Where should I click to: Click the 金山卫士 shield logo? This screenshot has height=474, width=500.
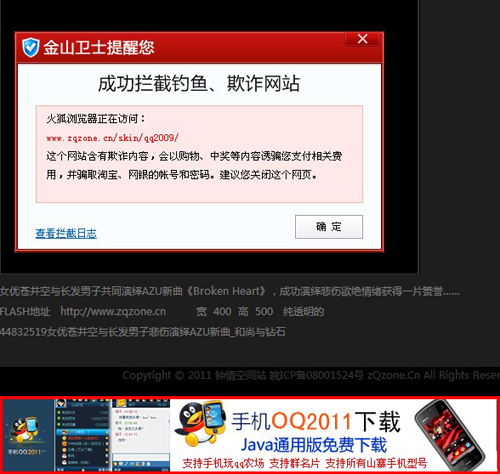tap(31, 47)
